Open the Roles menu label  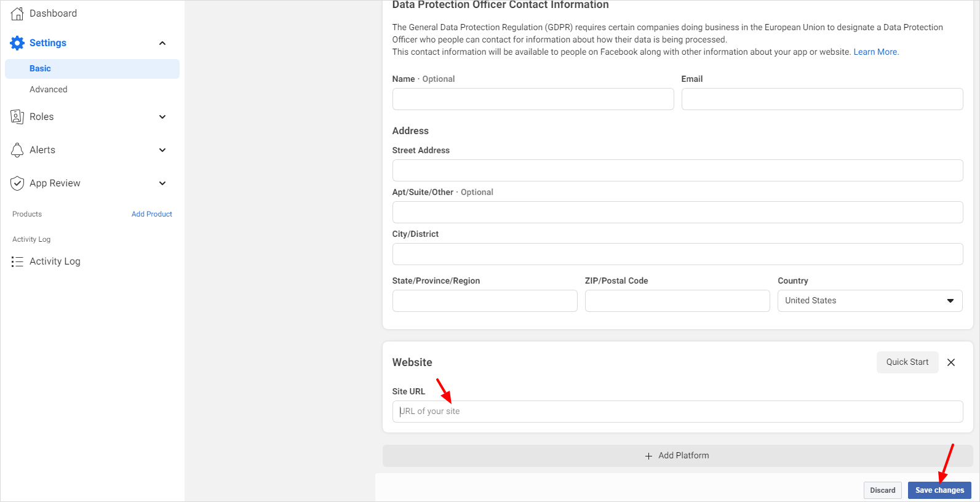[42, 117]
